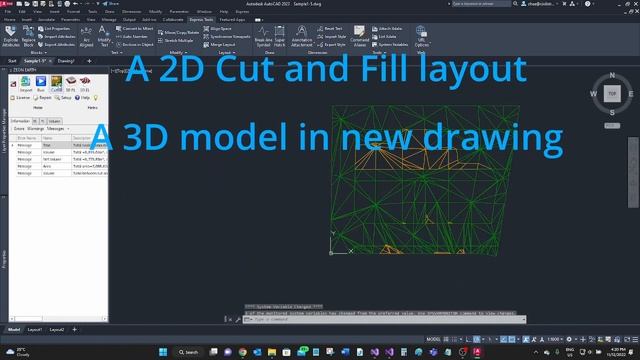Click the Merge Layout tool
Image resolution: width=640 pixels, height=360 pixels.
click(219, 44)
